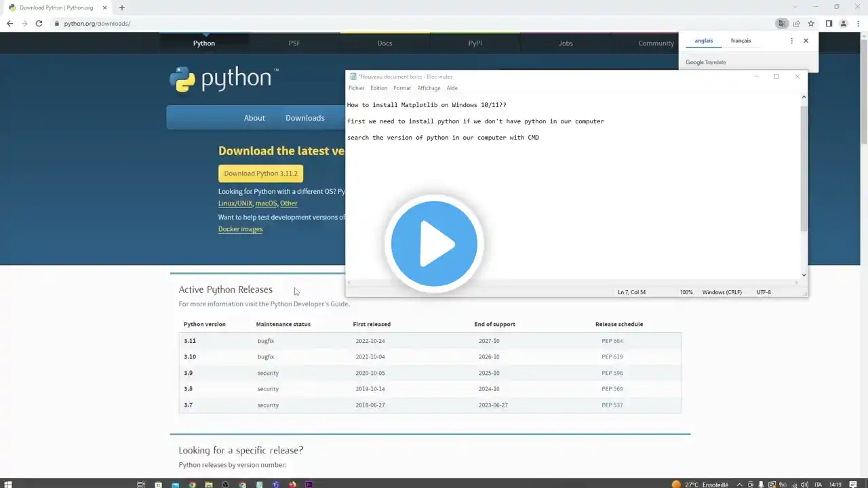Show hidden system tray icons

(x=741, y=485)
